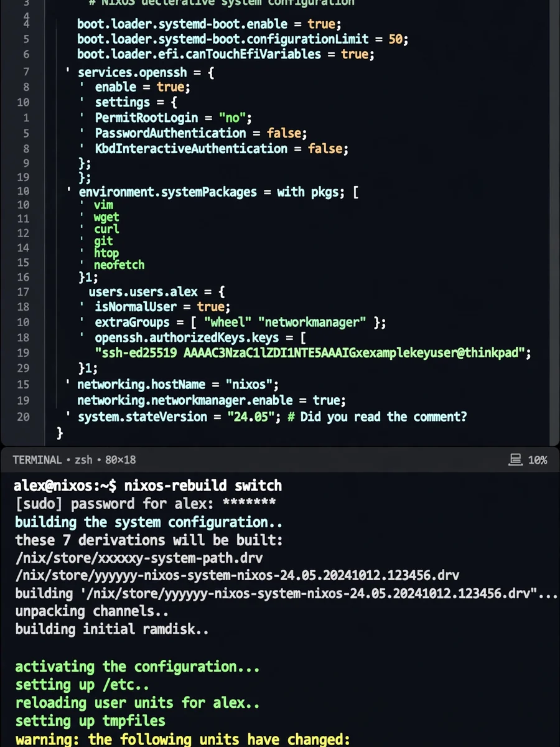The width and height of the screenshot is (560, 747).
Task: Click 'these 7 derivations will be built:' line
Action: pos(148,540)
